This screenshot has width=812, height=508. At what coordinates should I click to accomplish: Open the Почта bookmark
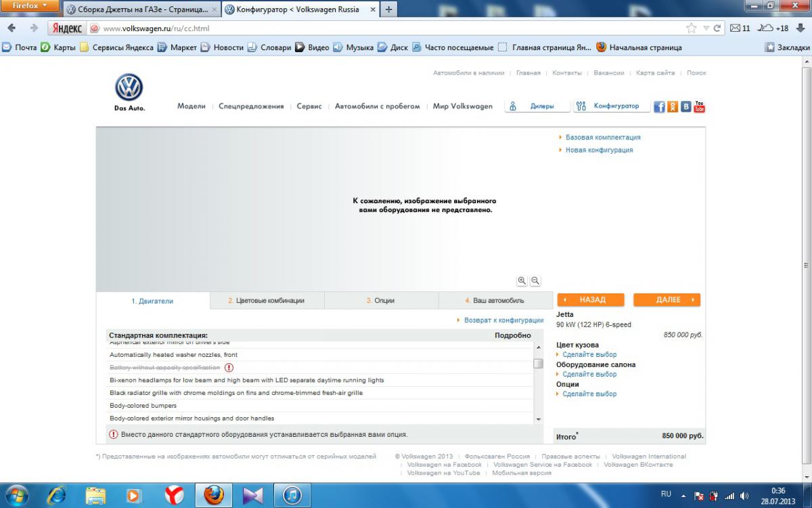pos(20,47)
